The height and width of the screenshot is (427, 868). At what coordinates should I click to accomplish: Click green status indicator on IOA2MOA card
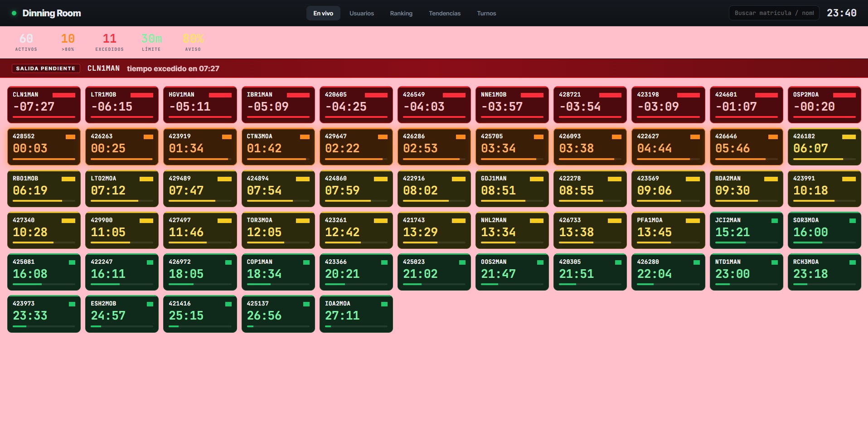point(384,304)
